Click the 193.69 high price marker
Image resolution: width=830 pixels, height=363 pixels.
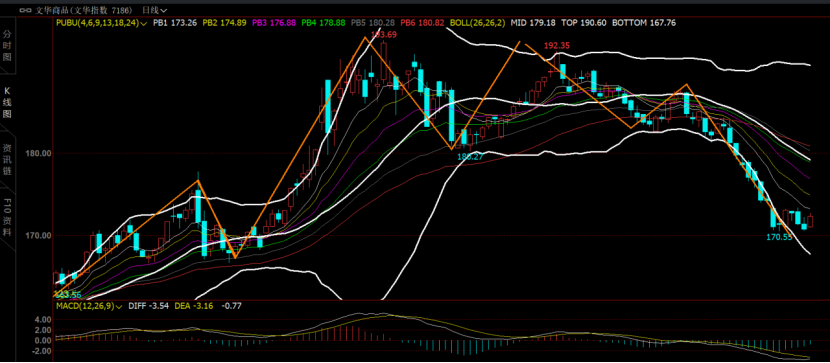click(x=384, y=35)
